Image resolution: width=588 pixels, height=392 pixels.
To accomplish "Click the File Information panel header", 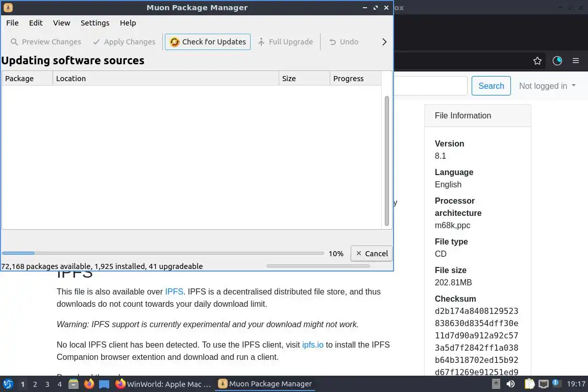I will tap(478, 115).
